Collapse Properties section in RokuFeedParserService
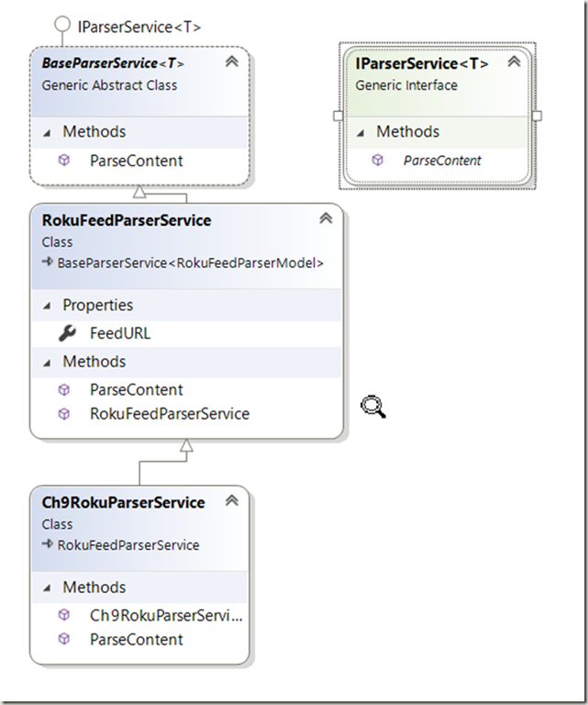The width and height of the screenshot is (588, 705). point(48,306)
